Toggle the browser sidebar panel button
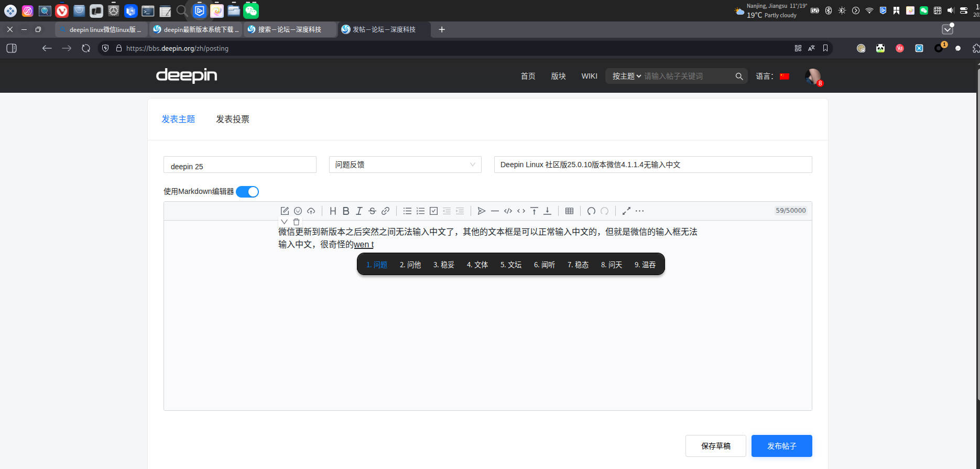The width and height of the screenshot is (980, 469). pos(12,48)
